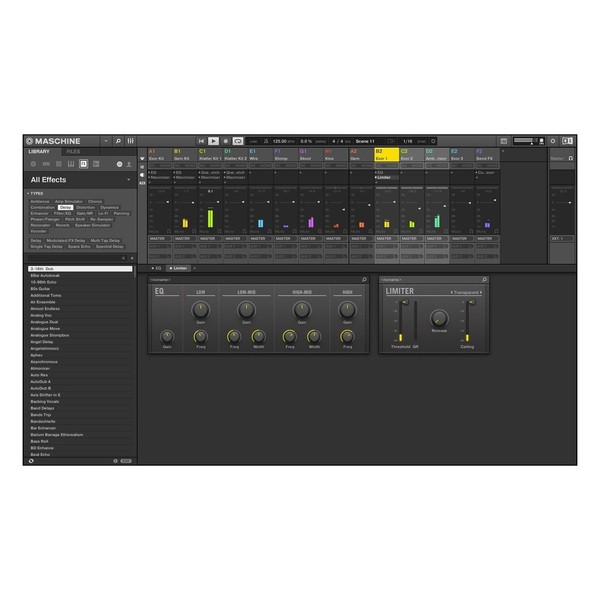
Task: Toggle the browser layout icon at far right
Action: tap(567, 141)
